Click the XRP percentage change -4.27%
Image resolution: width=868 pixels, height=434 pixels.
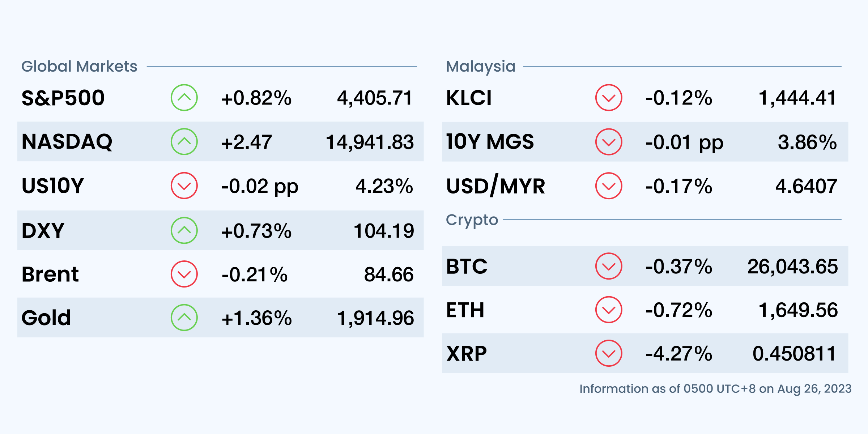click(x=678, y=354)
